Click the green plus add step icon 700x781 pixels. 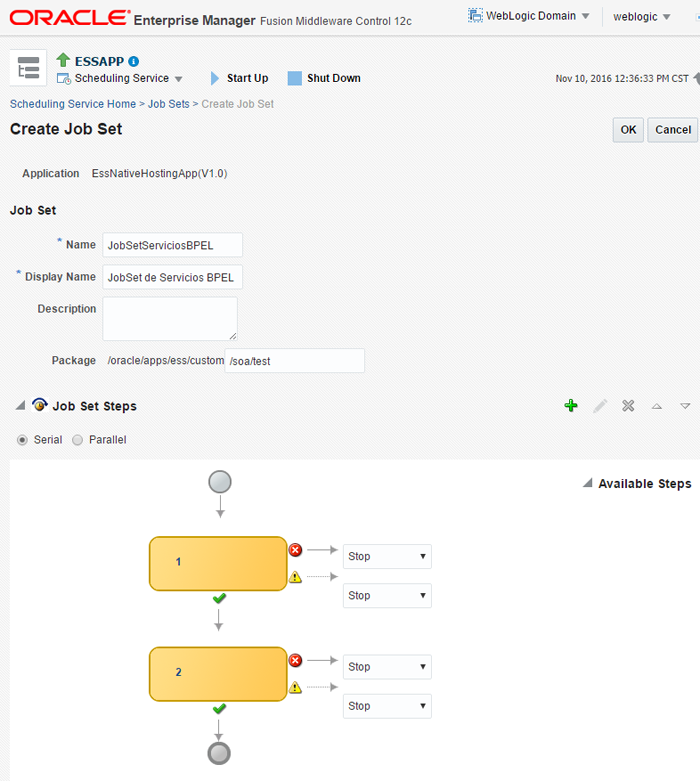[571, 406]
